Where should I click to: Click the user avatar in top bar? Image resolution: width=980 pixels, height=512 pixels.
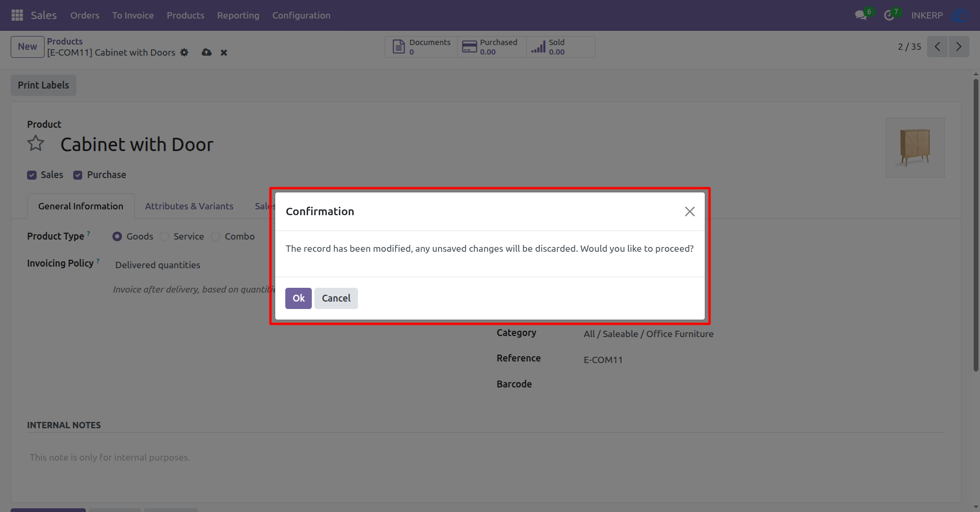click(x=959, y=15)
